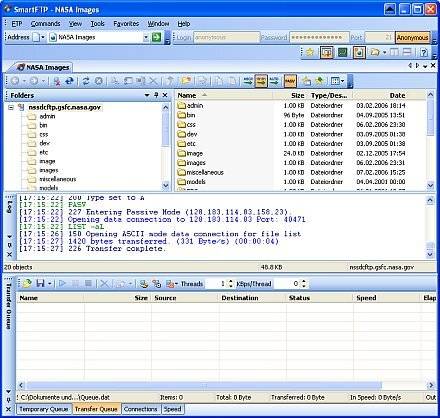Increase the Threads stepper value

pyautogui.click(x=231, y=282)
